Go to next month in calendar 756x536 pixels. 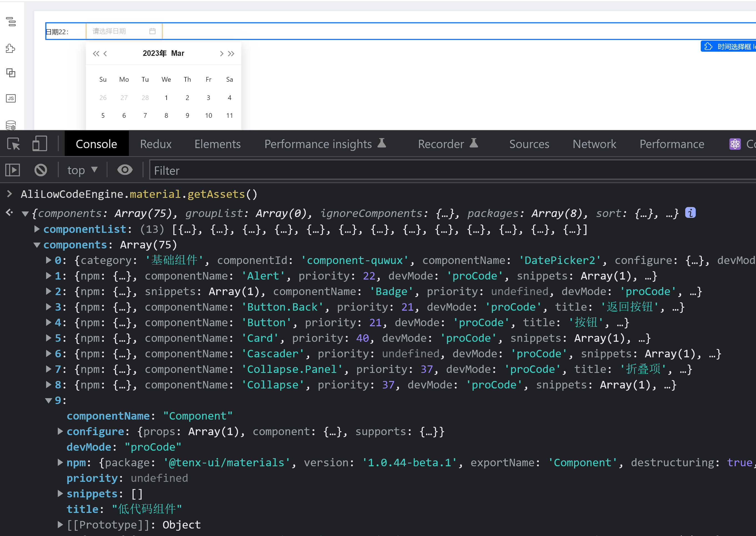click(x=221, y=53)
